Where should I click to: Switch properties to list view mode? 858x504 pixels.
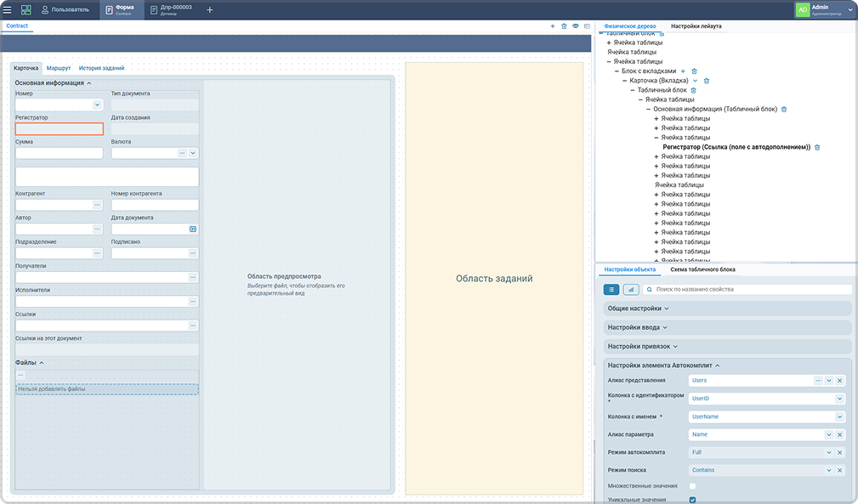click(611, 290)
